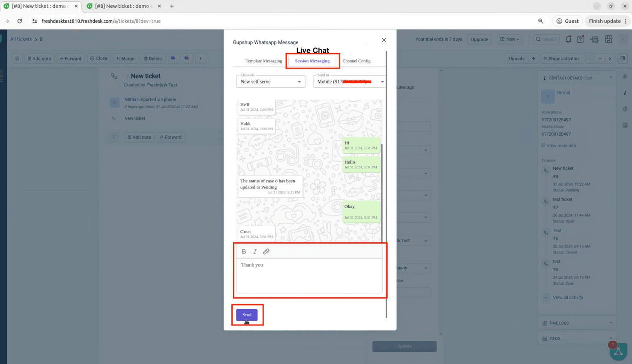The height and width of the screenshot is (364, 632).
Task: Send the 'Thank you' message
Action: (x=246, y=314)
